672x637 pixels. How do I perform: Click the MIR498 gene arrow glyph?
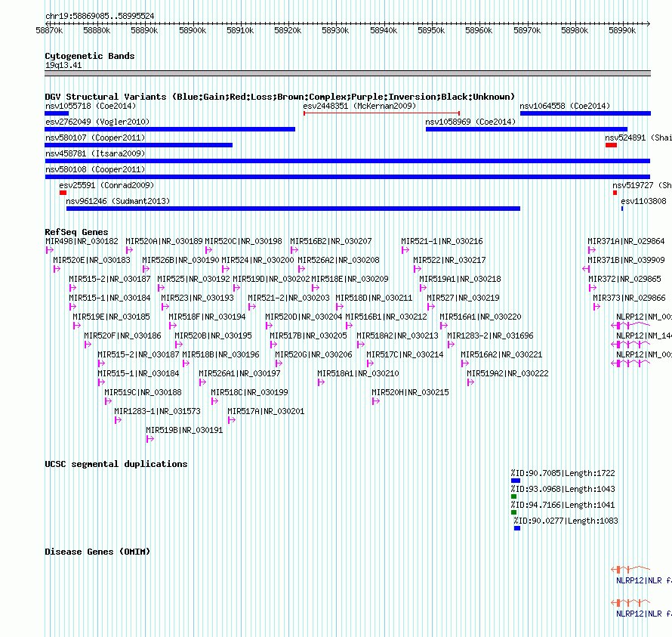(49, 250)
